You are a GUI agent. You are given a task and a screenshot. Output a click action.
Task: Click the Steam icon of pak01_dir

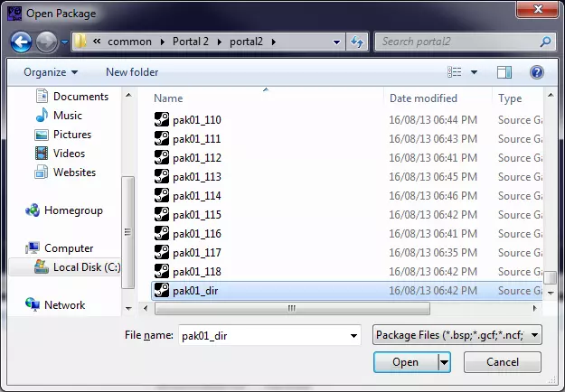[162, 290]
